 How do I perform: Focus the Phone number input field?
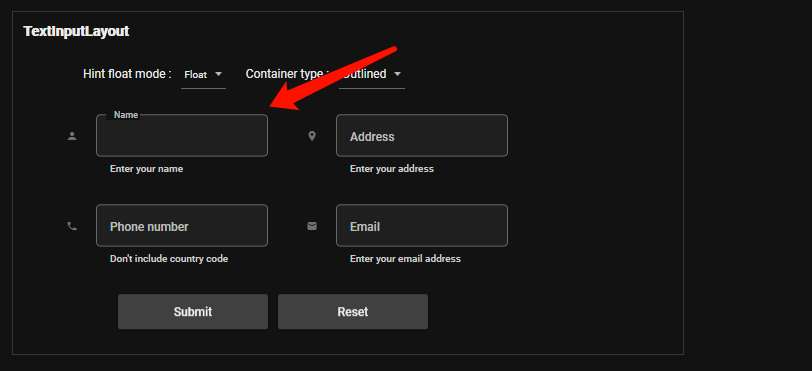(x=182, y=225)
